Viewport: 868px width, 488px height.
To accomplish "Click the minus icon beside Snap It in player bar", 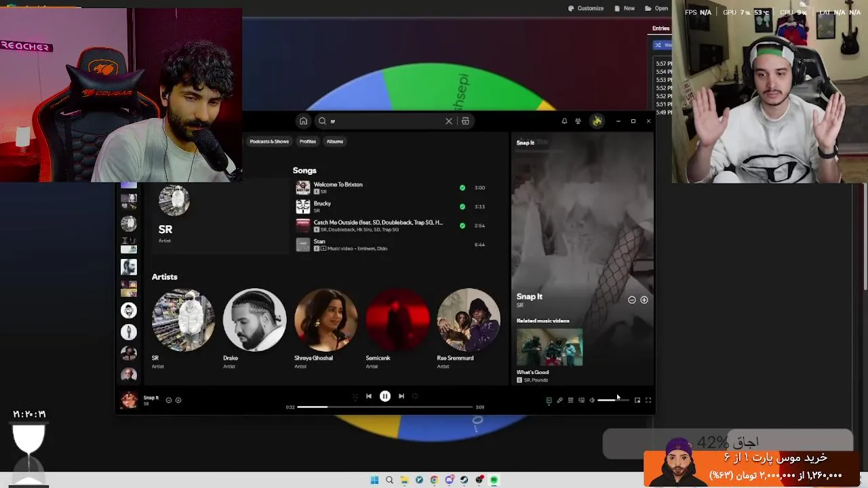I will 169,400.
